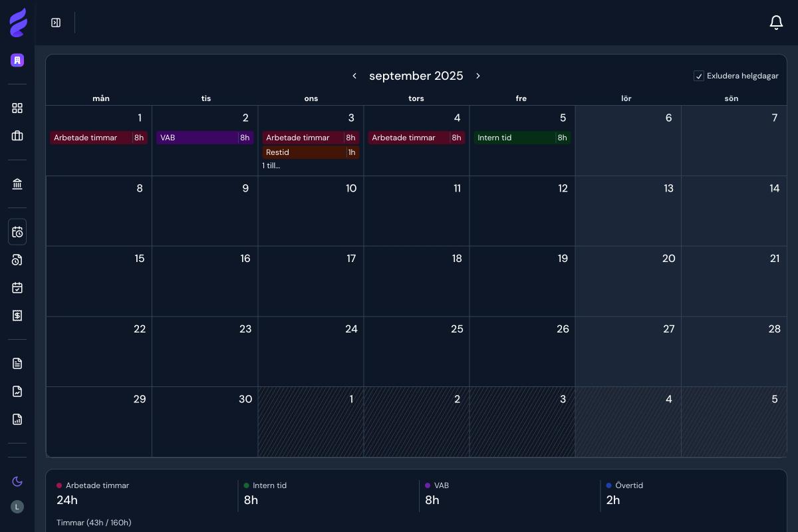Select the checked calendar icon in sidebar
Viewport: 798px width, 532px height.
tap(17, 288)
